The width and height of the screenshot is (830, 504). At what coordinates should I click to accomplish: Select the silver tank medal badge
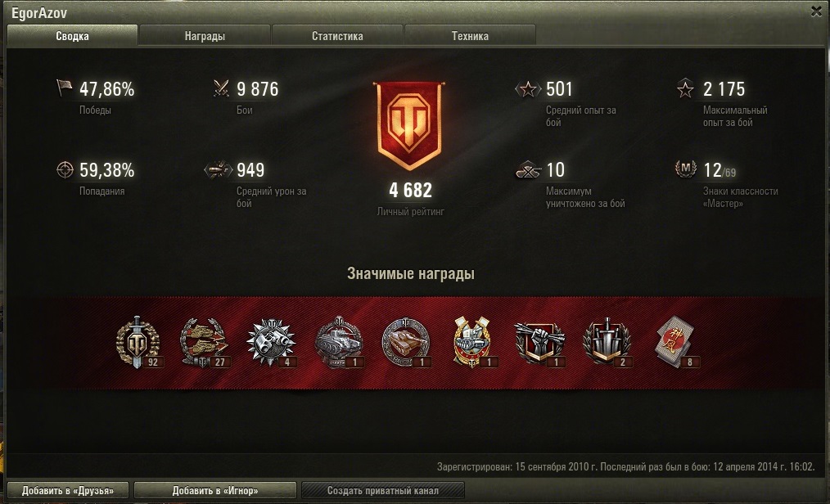[x=339, y=343]
